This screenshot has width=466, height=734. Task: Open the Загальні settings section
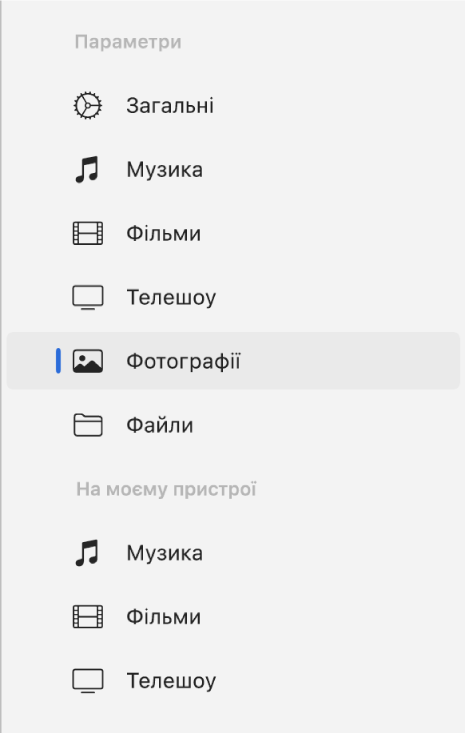pyautogui.click(x=233, y=106)
